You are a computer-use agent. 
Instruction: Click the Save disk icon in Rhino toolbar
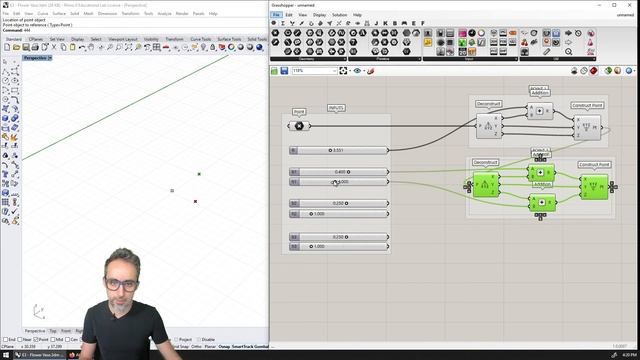click(x=26, y=48)
